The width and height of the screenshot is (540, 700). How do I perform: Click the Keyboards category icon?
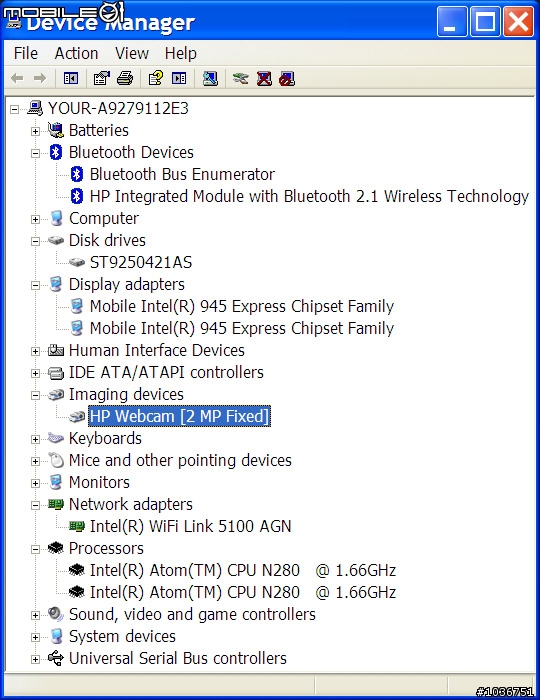pyautogui.click(x=56, y=438)
